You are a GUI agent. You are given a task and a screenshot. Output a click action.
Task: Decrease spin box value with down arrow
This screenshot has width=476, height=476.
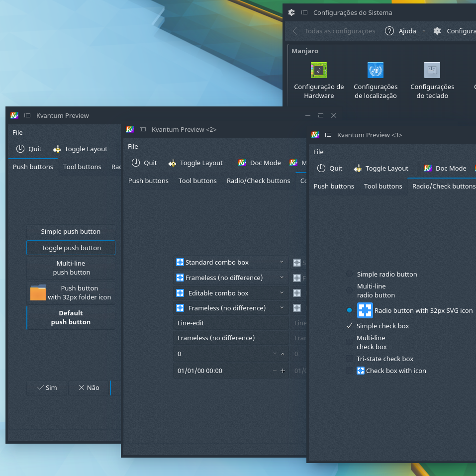click(275, 353)
